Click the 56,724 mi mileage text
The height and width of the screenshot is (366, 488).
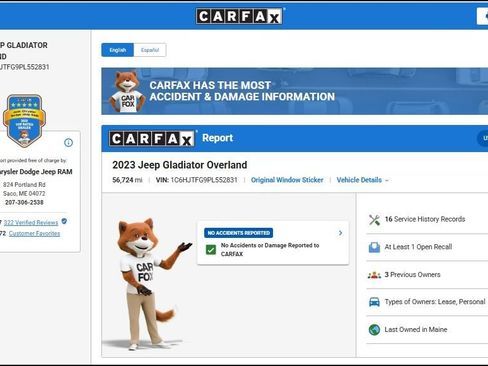[x=127, y=180]
